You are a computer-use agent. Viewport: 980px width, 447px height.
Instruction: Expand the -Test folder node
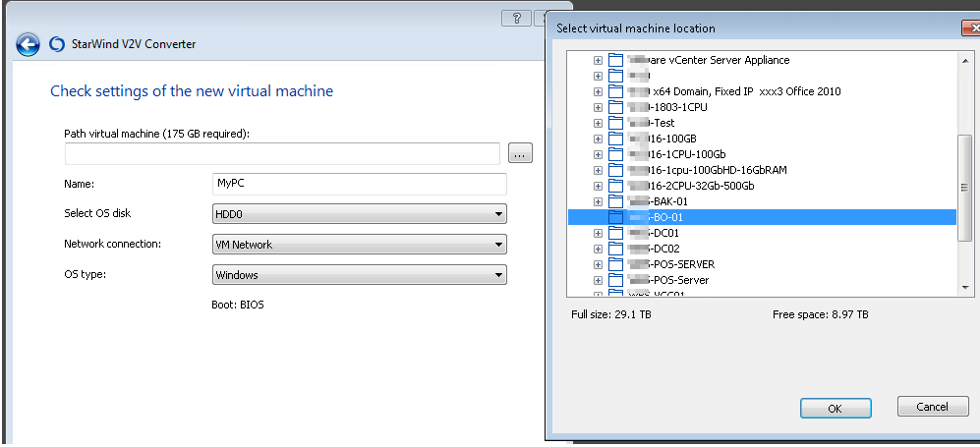[x=599, y=123]
